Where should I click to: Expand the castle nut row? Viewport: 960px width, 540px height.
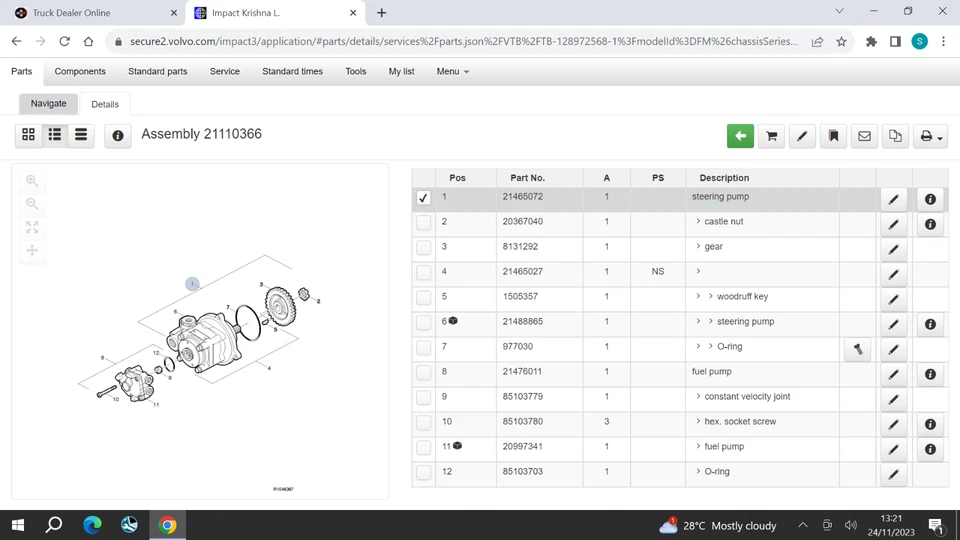coord(698,221)
